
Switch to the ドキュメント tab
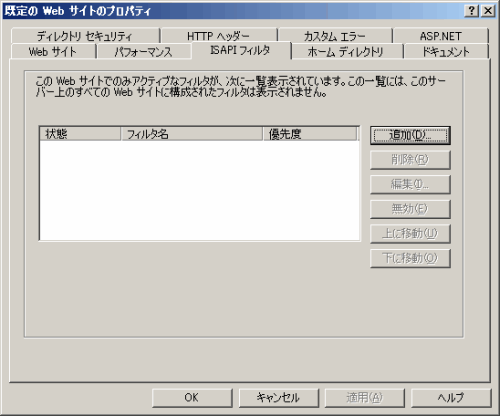click(x=446, y=52)
